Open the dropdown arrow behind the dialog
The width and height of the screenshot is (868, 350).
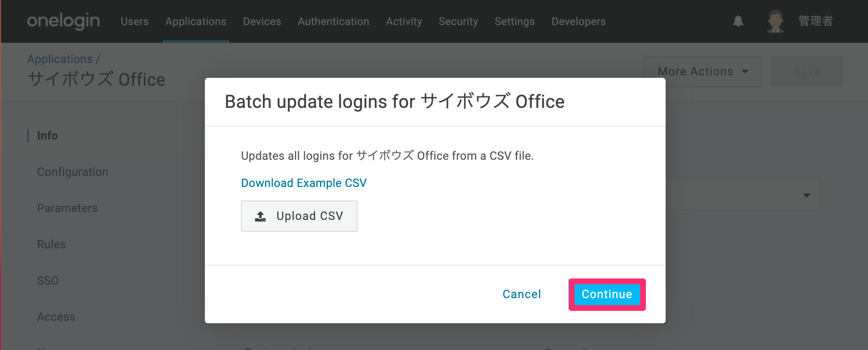pyautogui.click(x=806, y=195)
